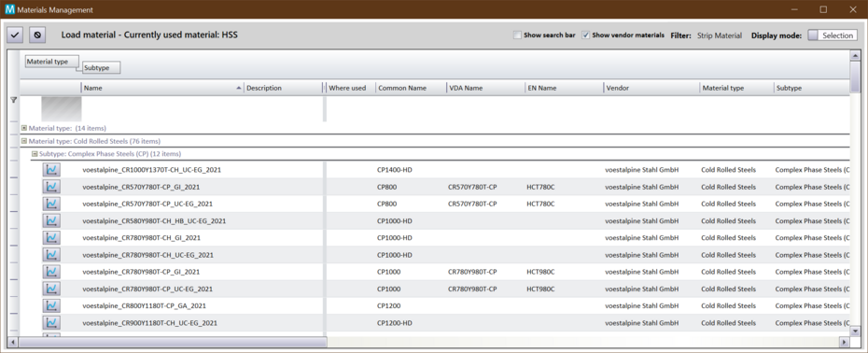Click EN name HCT780C in CR570Y780T-CP_UC-EG row
The width and height of the screenshot is (868, 353).
[x=540, y=204]
